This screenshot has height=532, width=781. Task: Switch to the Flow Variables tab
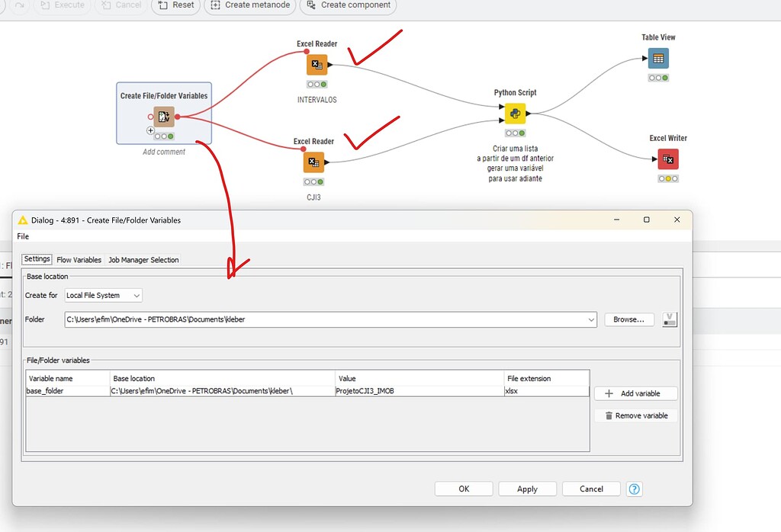79,259
